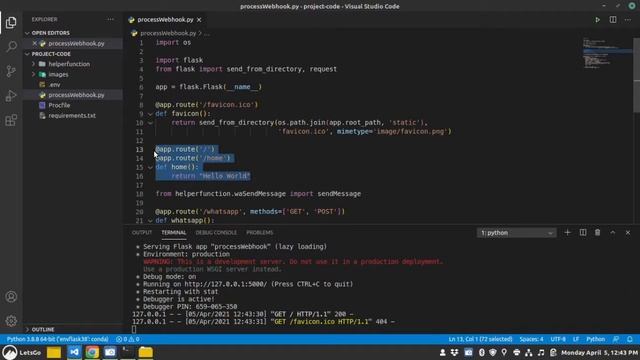Screen dimensions: 640x360
Task: Open the Search view in activity bar
Action: (x=11, y=46)
